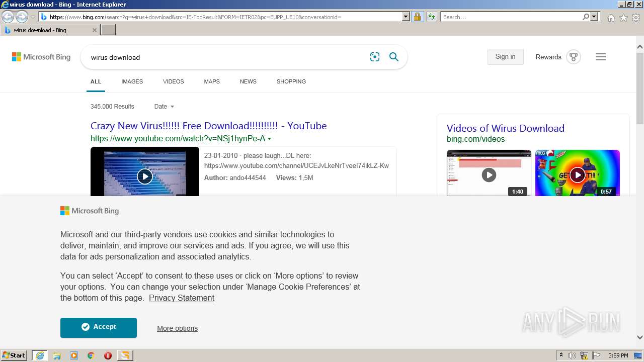Click page scrollbar down arrow
This screenshot has width=644, height=362.
[640, 337]
